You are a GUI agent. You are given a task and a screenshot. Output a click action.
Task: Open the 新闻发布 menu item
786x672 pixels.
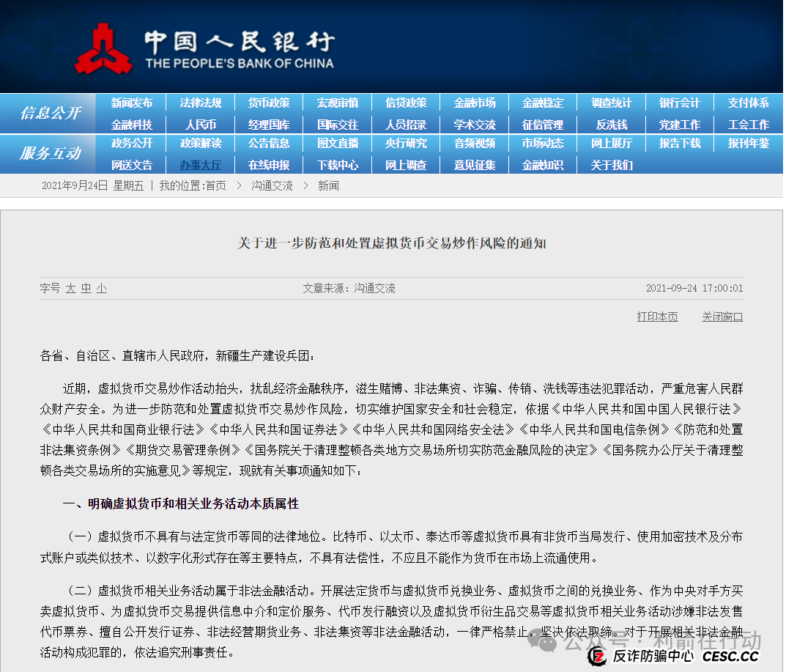coord(133,103)
